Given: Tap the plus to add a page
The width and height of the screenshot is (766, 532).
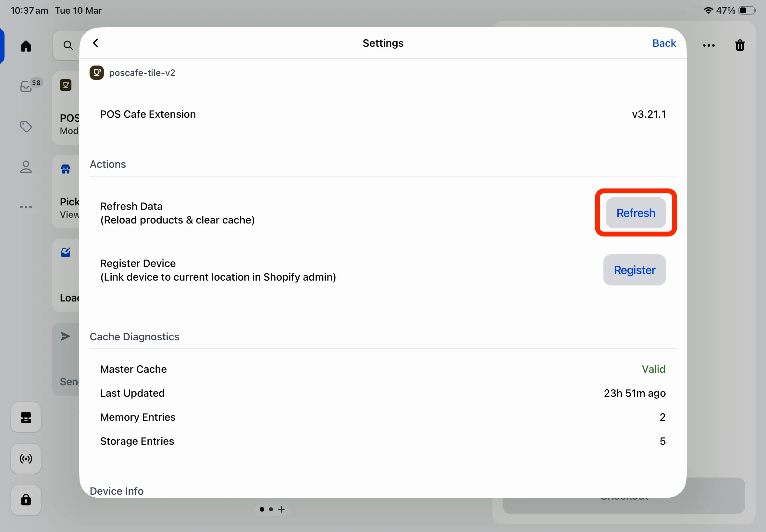Looking at the screenshot, I should pyautogui.click(x=281, y=509).
